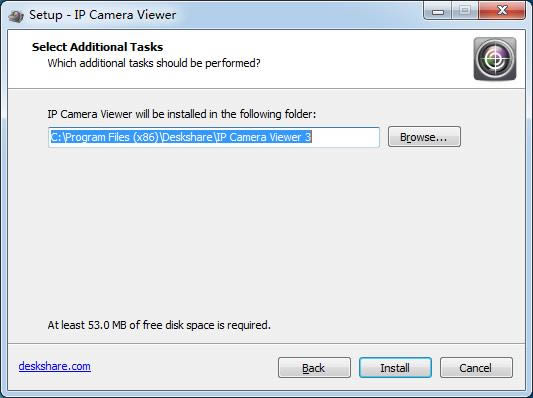Viewport: 533px width, 398px height.
Task: Click the highlighted installation folder path text
Action: point(181,137)
